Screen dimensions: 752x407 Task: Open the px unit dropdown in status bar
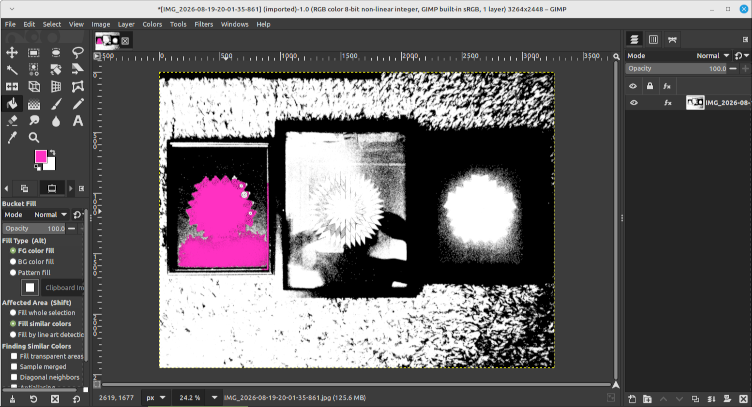point(156,397)
